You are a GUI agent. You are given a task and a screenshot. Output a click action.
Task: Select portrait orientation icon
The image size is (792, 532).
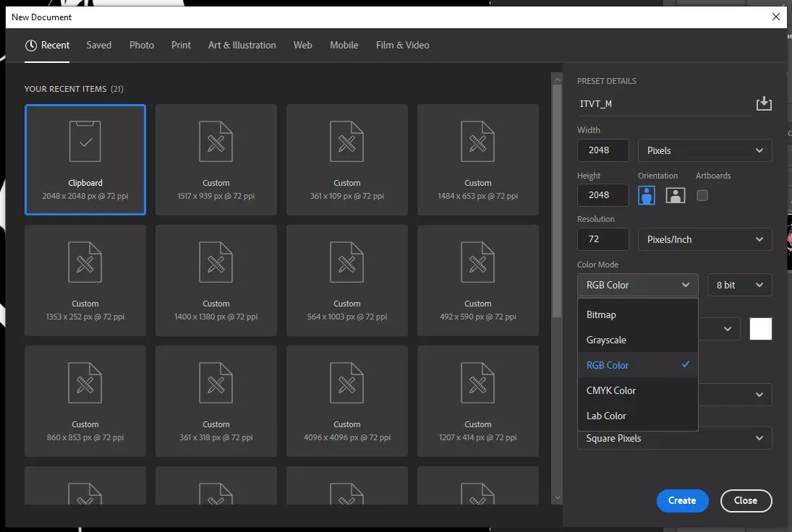point(647,195)
